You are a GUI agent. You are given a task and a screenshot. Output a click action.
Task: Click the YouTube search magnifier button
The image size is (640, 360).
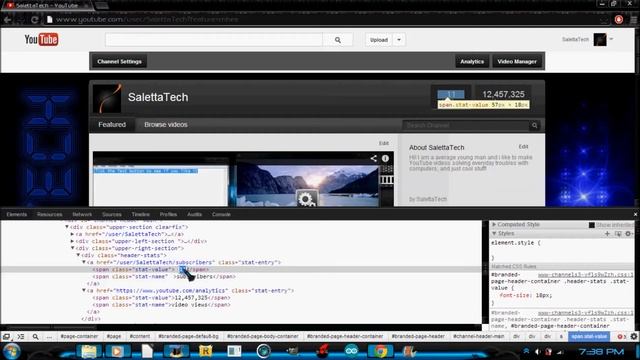pos(338,40)
